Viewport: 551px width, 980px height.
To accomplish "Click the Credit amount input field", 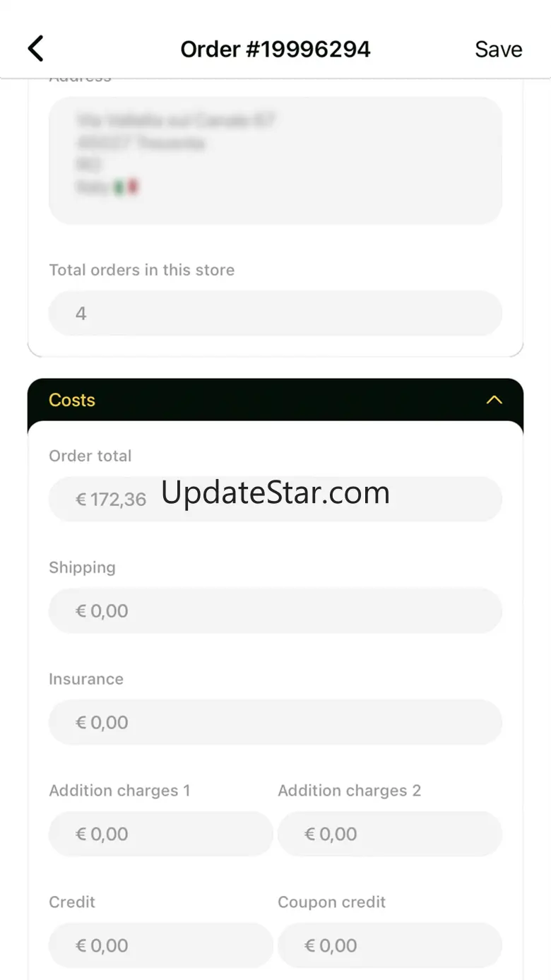I will click(x=161, y=945).
